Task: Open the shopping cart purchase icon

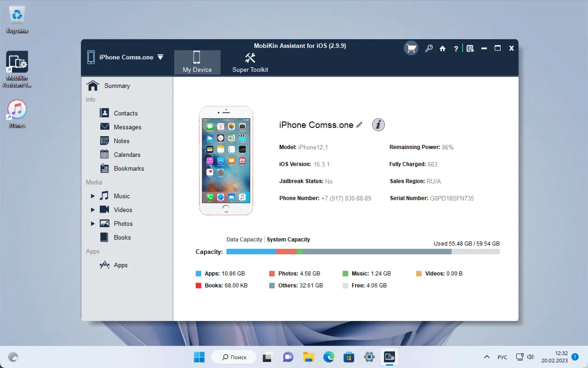Action: (411, 48)
